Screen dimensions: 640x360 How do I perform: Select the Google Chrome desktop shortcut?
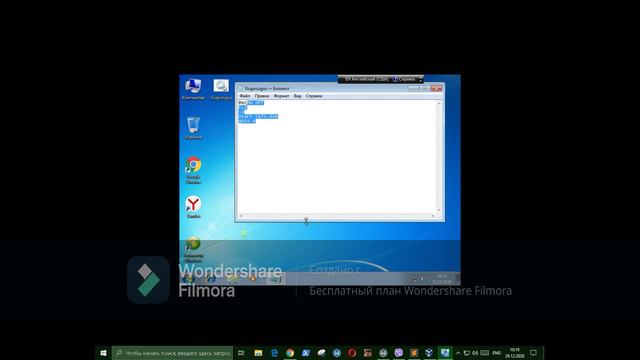click(193, 170)
